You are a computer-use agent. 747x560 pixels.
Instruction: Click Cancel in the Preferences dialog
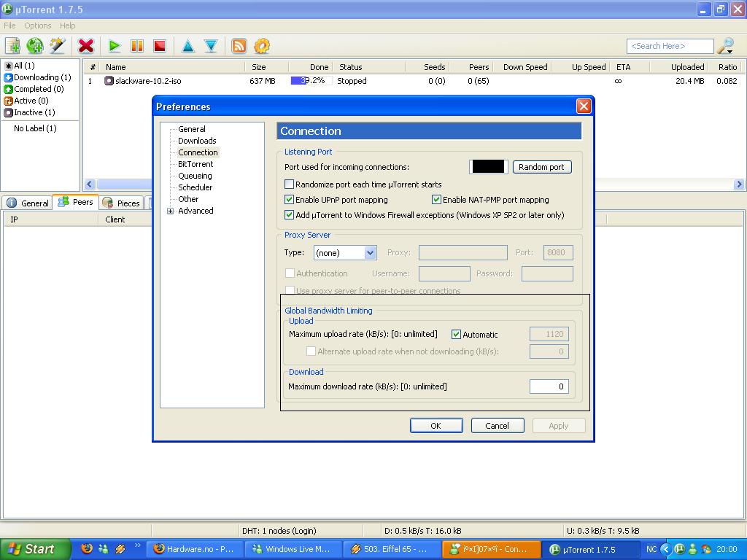[x=498, y=426]
